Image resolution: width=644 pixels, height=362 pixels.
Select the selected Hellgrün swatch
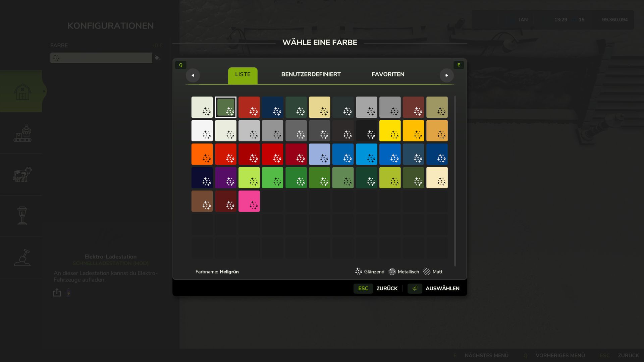(x=226, y=107)
